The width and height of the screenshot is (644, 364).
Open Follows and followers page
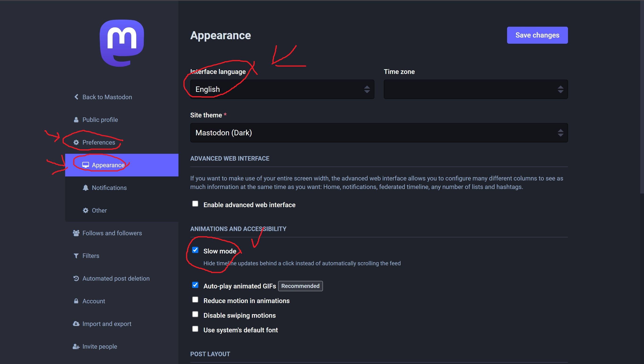click(122, 233)
